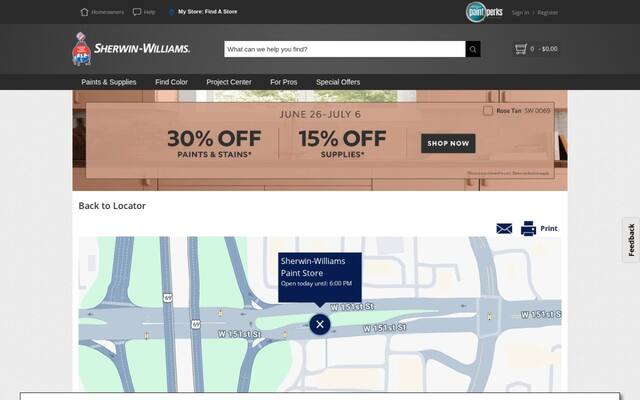Click the printer icon
This screenshot has height=400, width=640.
tap(528, 228)
